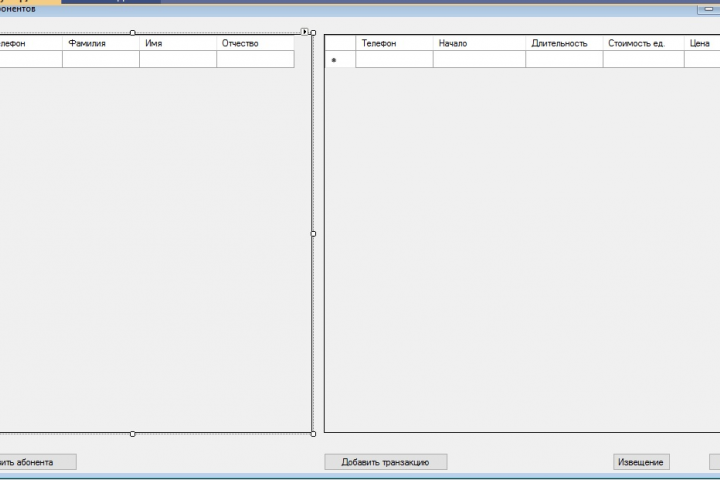Viewport: 720px width, 480px height.
Task: Open the left grid's smart tag arrow
Action: (x=304, y=32)
